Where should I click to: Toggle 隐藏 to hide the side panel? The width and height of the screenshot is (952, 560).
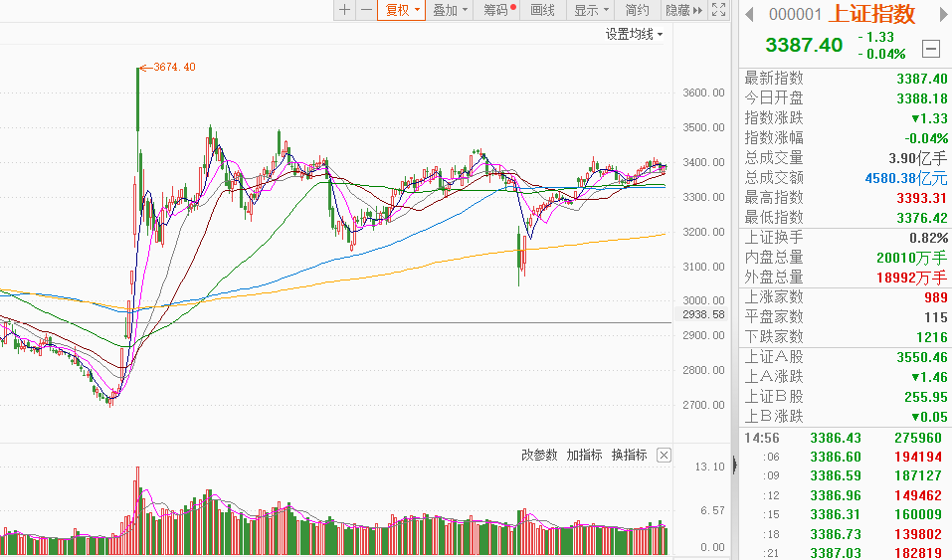click(682, 10)
